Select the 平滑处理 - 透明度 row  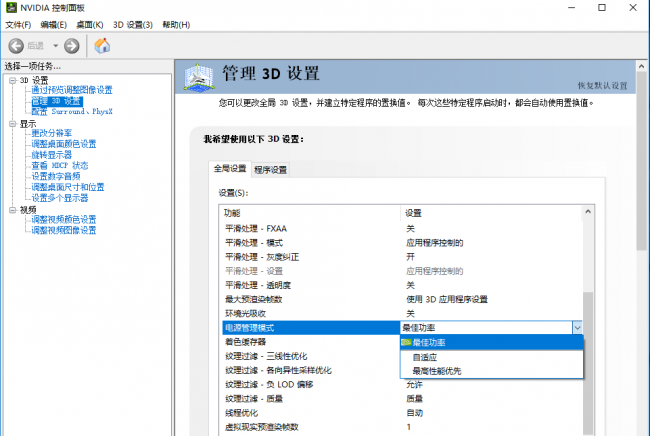[x=402, y=285]
